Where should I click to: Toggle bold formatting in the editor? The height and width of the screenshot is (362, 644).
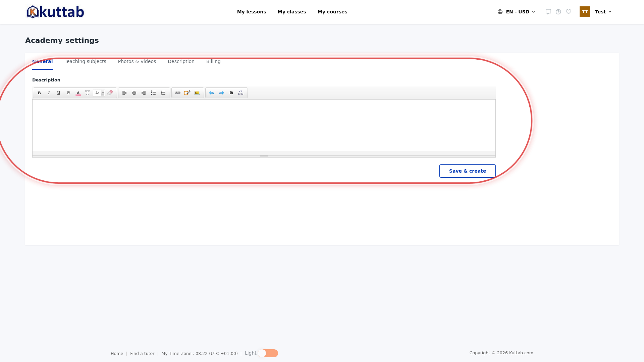click(39, 93)
